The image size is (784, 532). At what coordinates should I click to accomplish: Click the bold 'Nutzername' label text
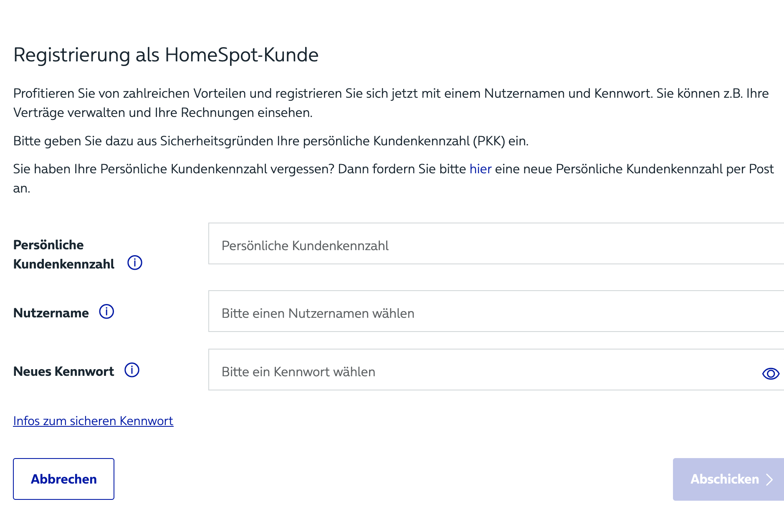point(51,313)
